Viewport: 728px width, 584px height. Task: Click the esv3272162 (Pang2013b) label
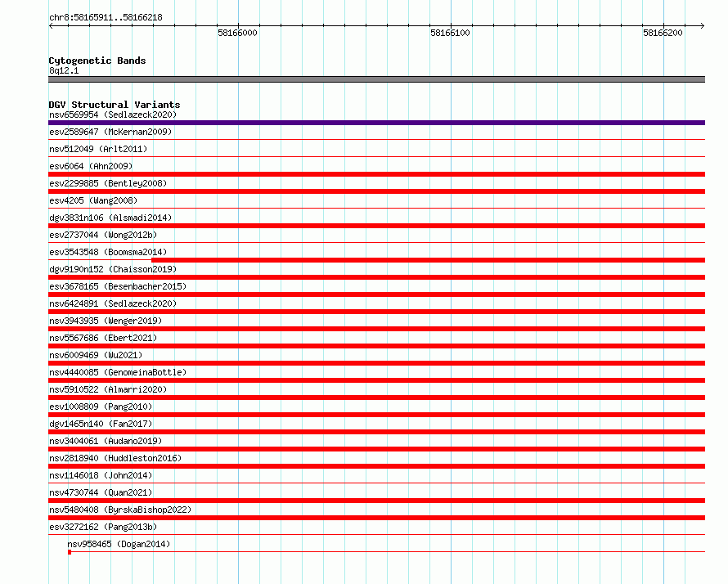(x=103, y=527)
